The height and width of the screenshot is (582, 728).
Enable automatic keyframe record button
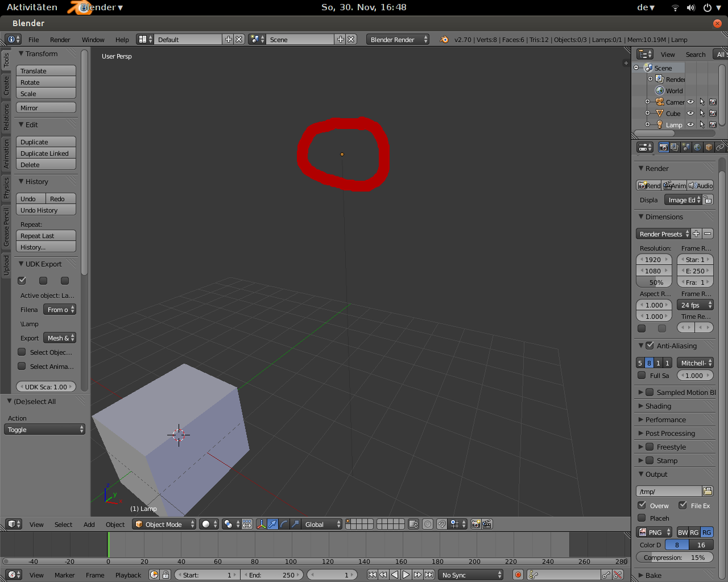click(x=518, y=575)
